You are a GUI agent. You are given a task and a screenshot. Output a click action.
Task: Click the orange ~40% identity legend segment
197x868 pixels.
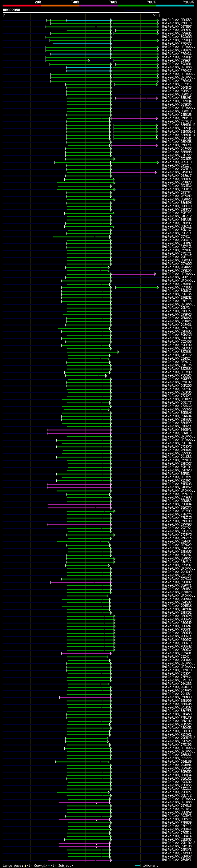(x=60, y=6)
